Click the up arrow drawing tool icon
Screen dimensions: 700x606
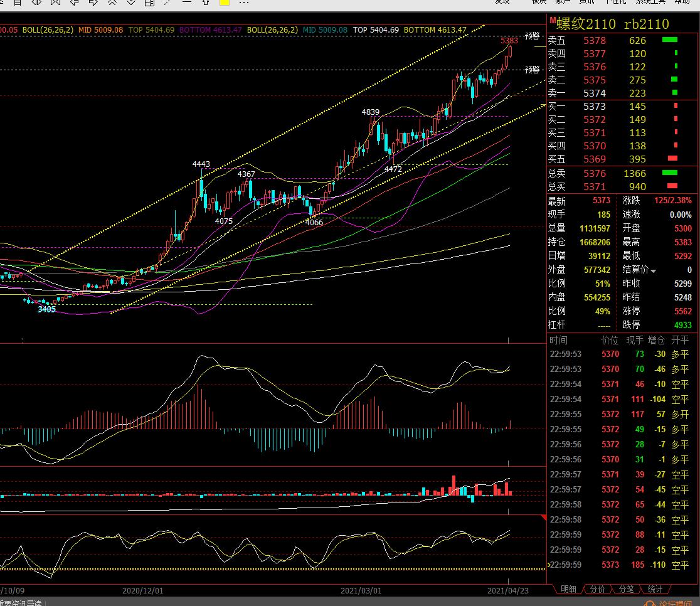pyautogui.click(x=206, y=3)
